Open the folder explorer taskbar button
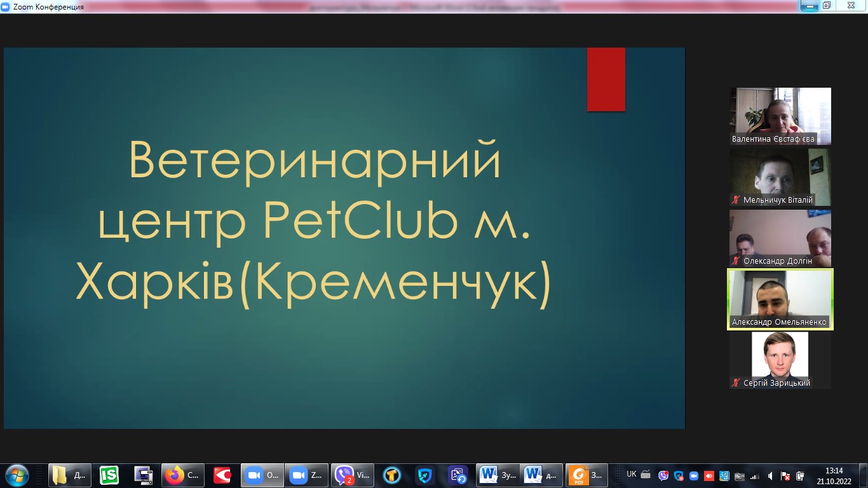Viewport: 868px width, 488px height. (x=70, y=475)
